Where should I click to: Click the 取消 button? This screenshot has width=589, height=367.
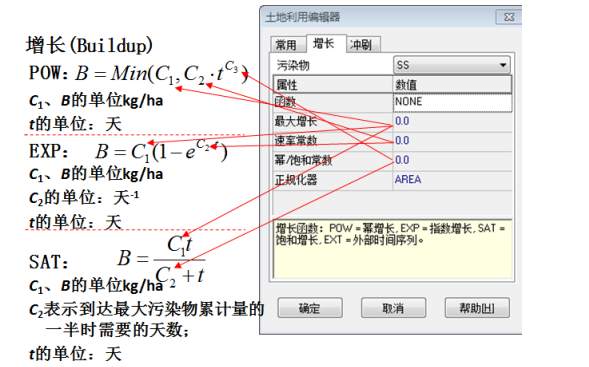(x=393, y=308)
